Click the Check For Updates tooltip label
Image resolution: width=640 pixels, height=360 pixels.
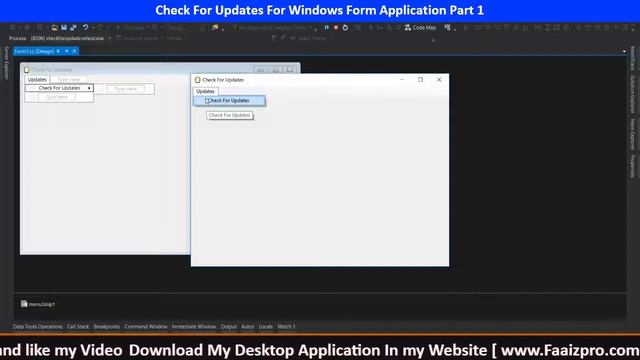coord(229,116)
